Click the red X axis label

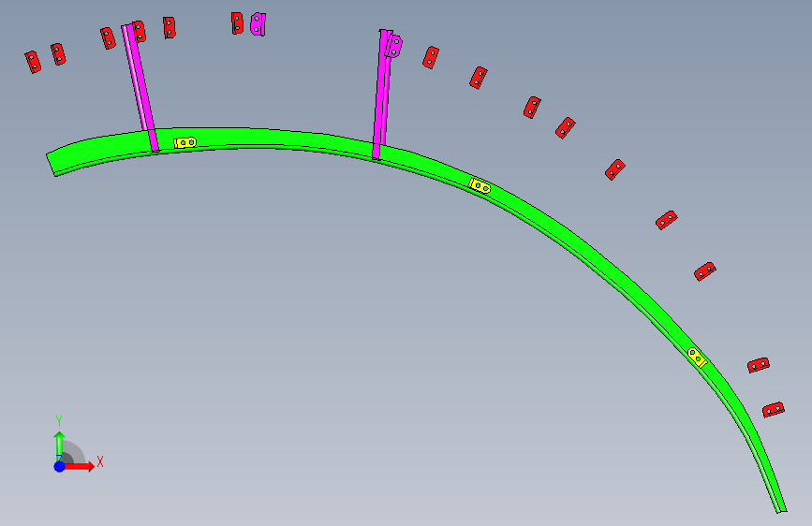coord(100,461)
